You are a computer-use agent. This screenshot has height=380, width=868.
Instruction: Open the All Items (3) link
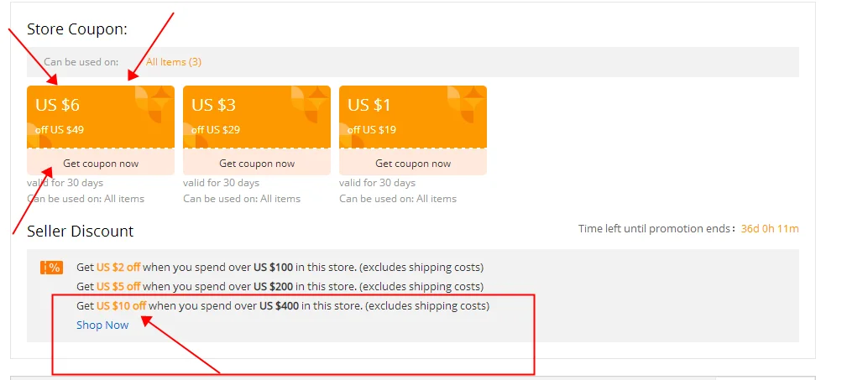pos(173,62)
